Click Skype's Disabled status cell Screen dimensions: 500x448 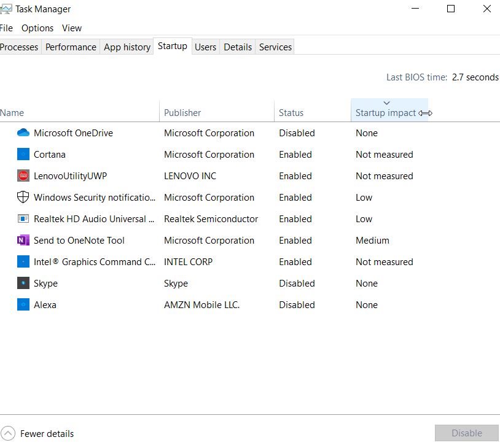[x=297, y=284]
